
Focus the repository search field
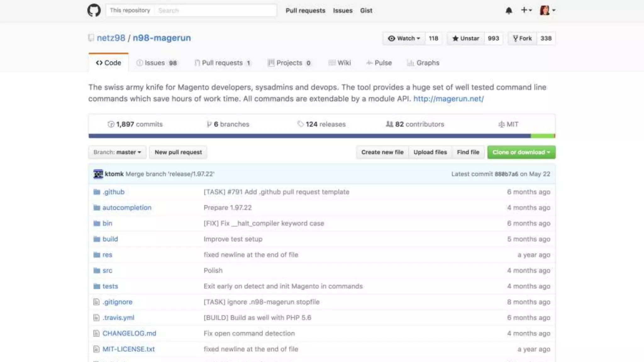(215, 10)
